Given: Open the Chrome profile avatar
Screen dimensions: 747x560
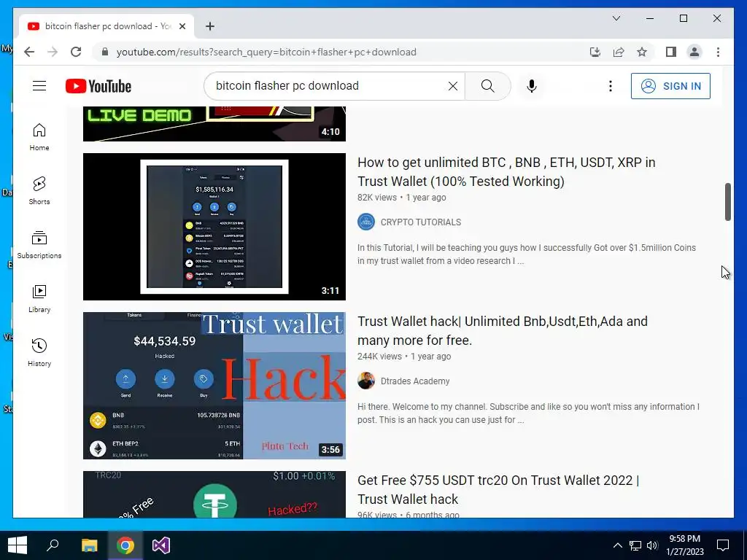Looking at the screenshot, I should 694,52.
